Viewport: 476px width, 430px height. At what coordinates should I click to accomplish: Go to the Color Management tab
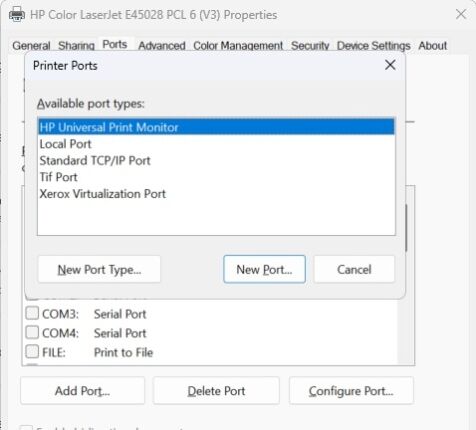[238, 46]
